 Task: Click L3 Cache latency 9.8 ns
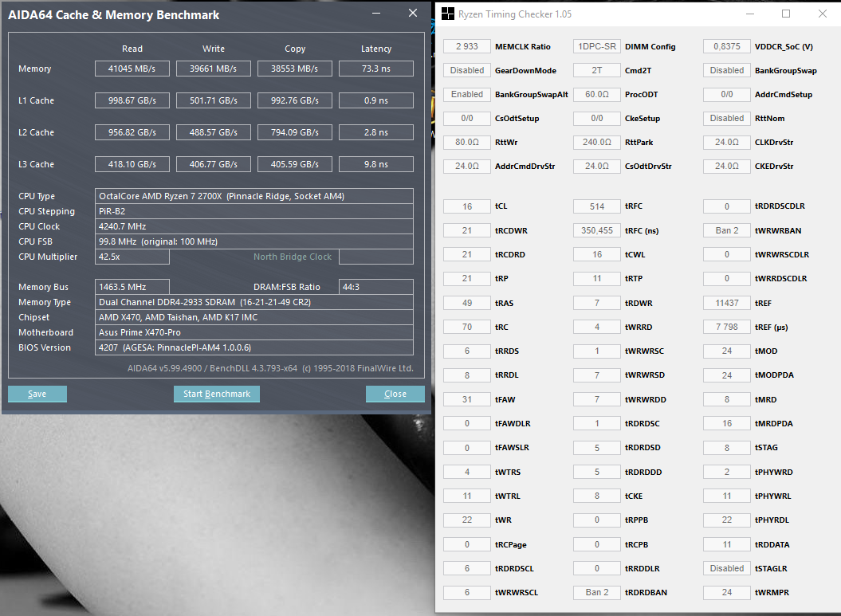376,164
